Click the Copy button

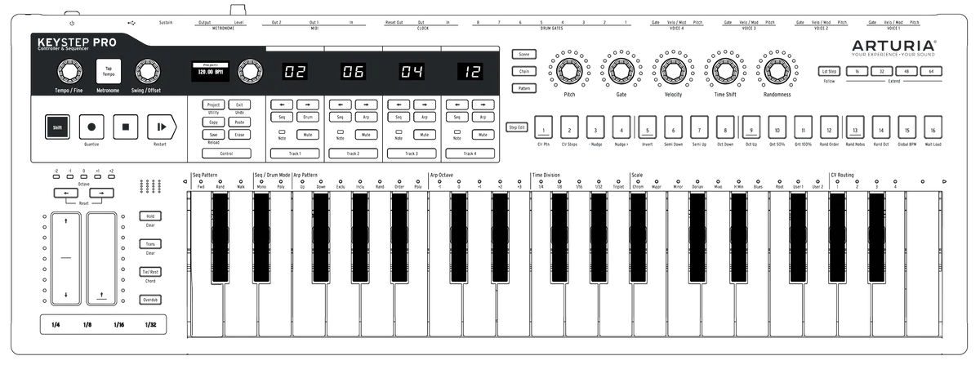[x=213, y=121]
